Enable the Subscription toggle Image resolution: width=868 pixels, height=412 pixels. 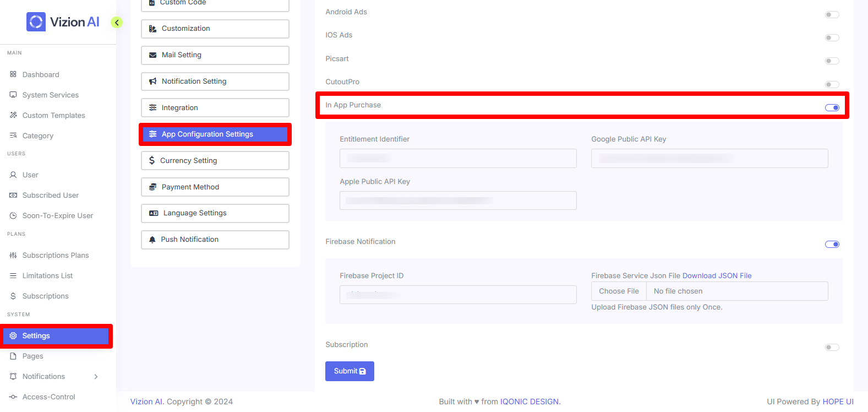click(x=832, y=348)
